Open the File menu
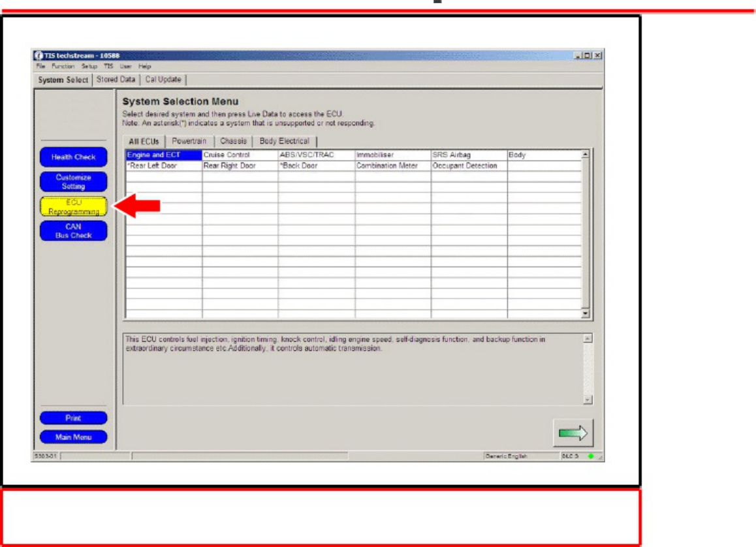Image resolution: width=756 pixels, height=547 pixels. coord(40,67)
